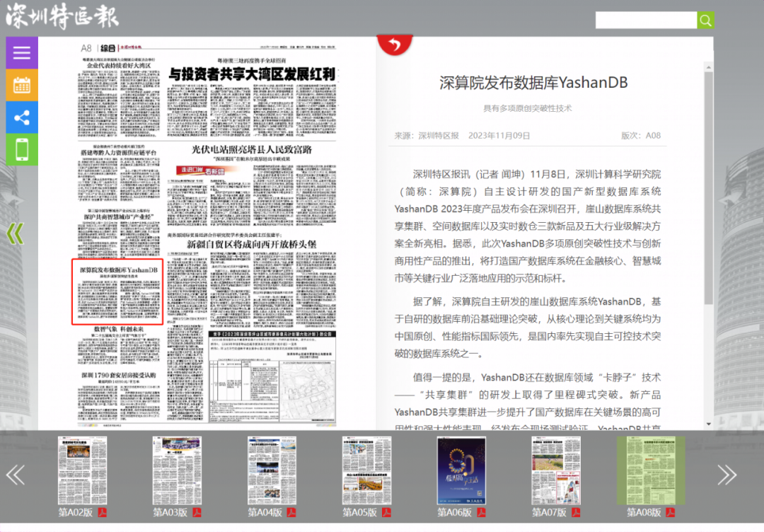Click the article scrollbar up arrow
The height and width of the screenshot is (532, 764).
tap(708, 67)
